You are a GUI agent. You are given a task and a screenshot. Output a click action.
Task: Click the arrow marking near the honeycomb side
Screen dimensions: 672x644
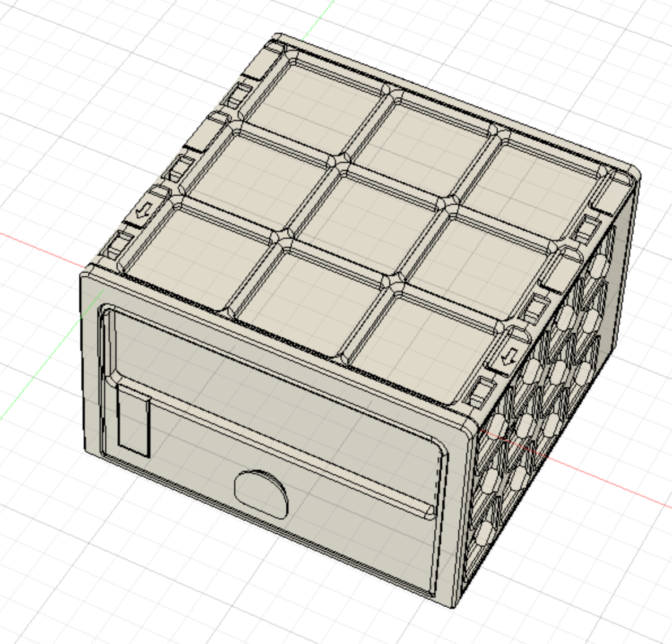pos(510,357)
